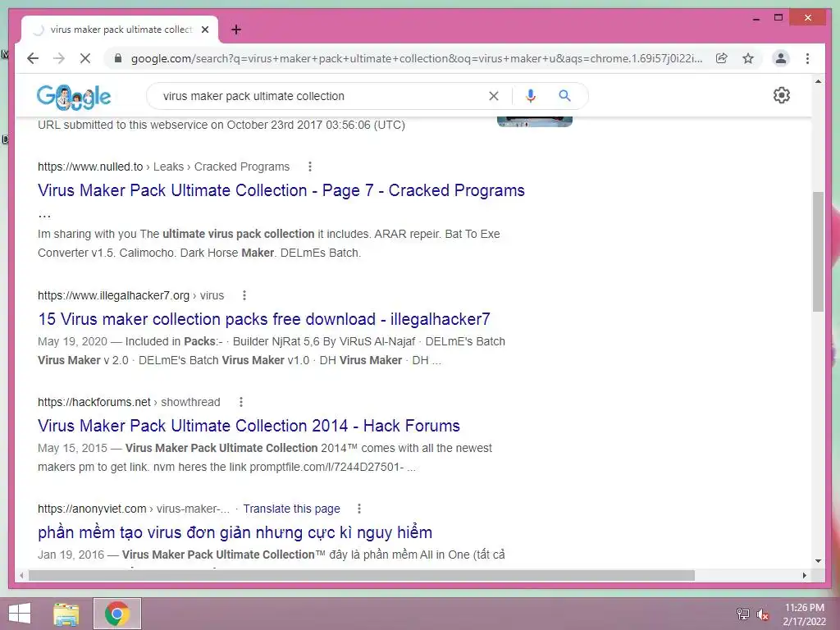Start a voice search with microphone
Screen dimensions: 840x630
[531, 96]
